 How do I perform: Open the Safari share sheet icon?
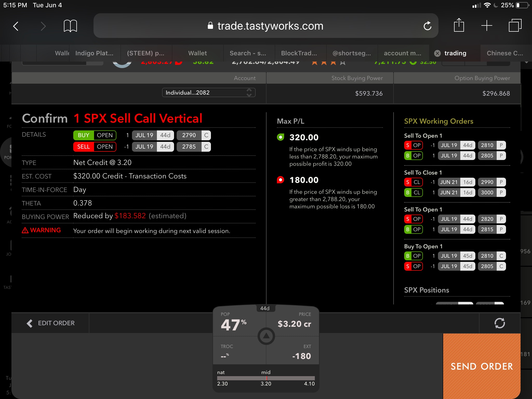(x=459, y=25)
